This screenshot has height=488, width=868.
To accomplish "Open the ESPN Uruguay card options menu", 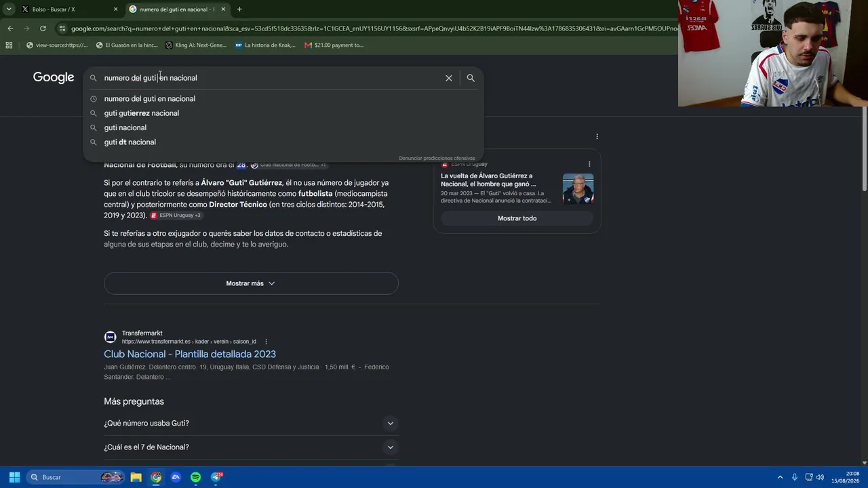I will point(589,164).
